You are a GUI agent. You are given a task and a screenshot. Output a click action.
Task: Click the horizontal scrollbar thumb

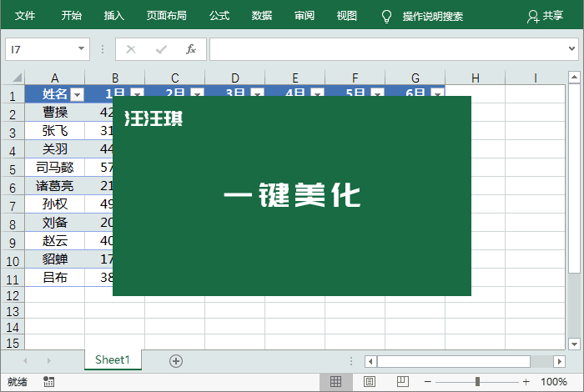pos(454,361)
